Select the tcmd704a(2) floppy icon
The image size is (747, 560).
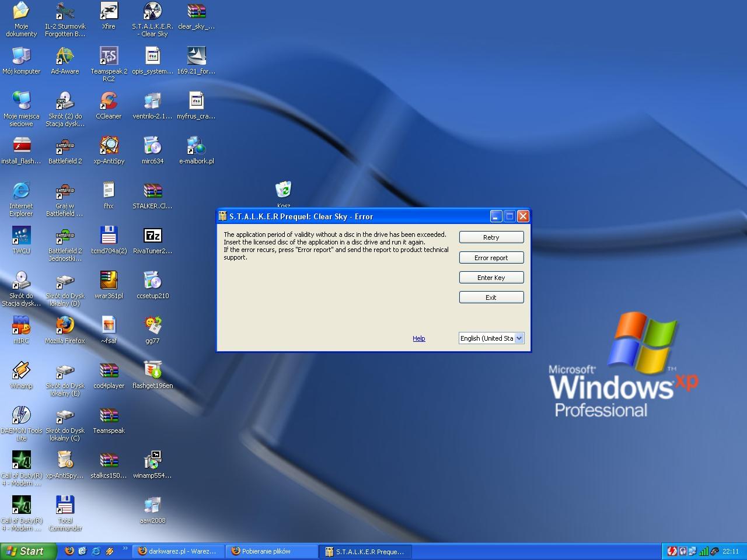pyautogui.click(x=109, y=240)
